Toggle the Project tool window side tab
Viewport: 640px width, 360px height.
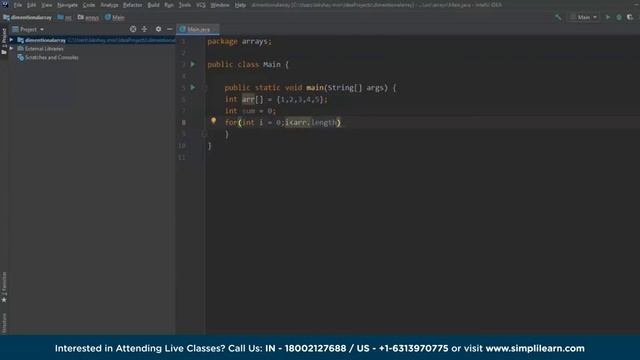(4, 41)
